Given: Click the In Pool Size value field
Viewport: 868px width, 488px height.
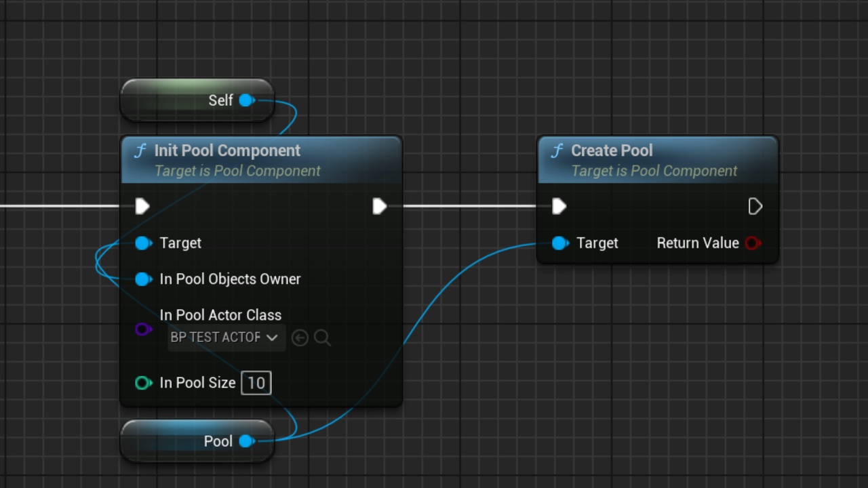Looking at the screenshot, I should click(x=256, y=383).
